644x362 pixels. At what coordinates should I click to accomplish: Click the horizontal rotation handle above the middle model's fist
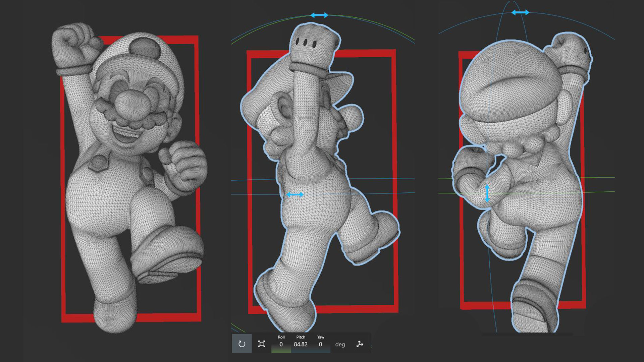pos(319,15)
